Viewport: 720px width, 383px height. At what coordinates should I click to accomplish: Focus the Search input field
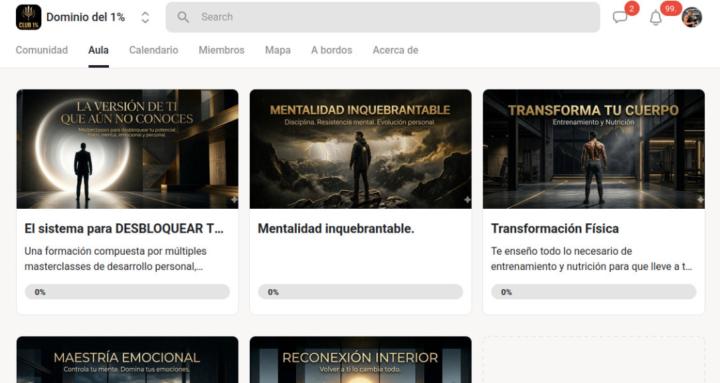tap(382, 17)
